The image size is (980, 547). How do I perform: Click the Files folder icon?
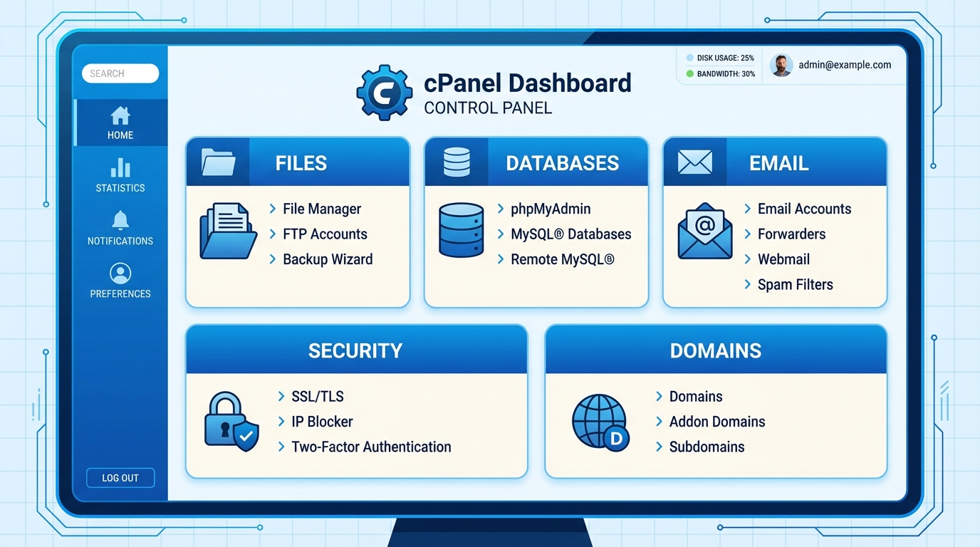[217, 162]
